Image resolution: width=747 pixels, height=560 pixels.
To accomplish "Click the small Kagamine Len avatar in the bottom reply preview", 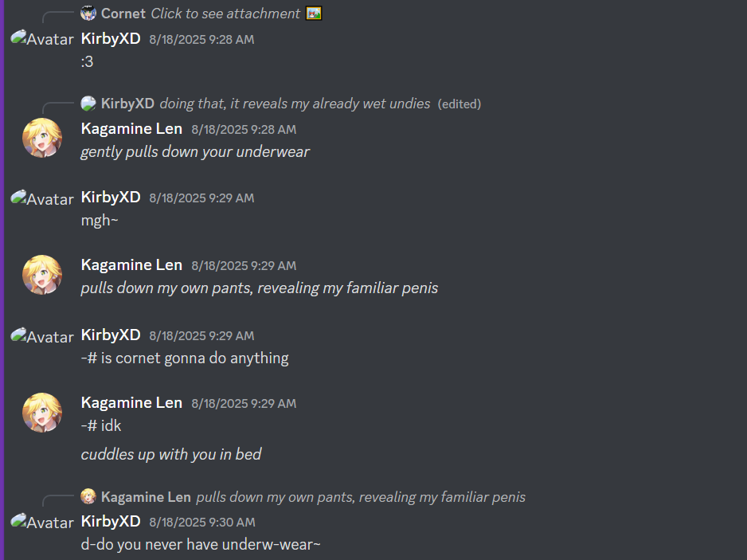I will click(88, 496).
